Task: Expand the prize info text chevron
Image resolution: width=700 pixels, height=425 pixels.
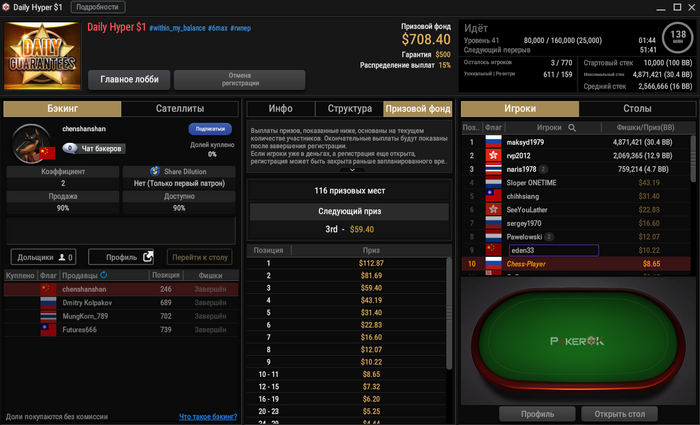Action: [352, 170]
